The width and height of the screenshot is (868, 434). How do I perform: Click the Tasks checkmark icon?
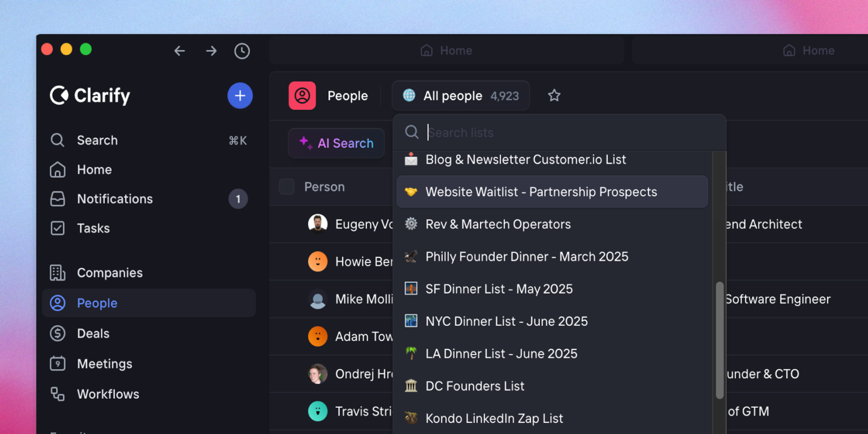57,228
